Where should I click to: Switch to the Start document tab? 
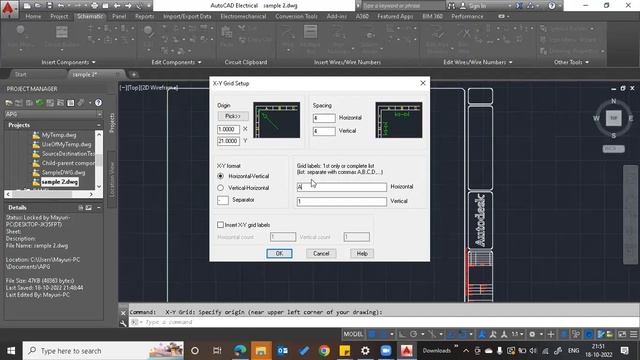coord(20,74)
